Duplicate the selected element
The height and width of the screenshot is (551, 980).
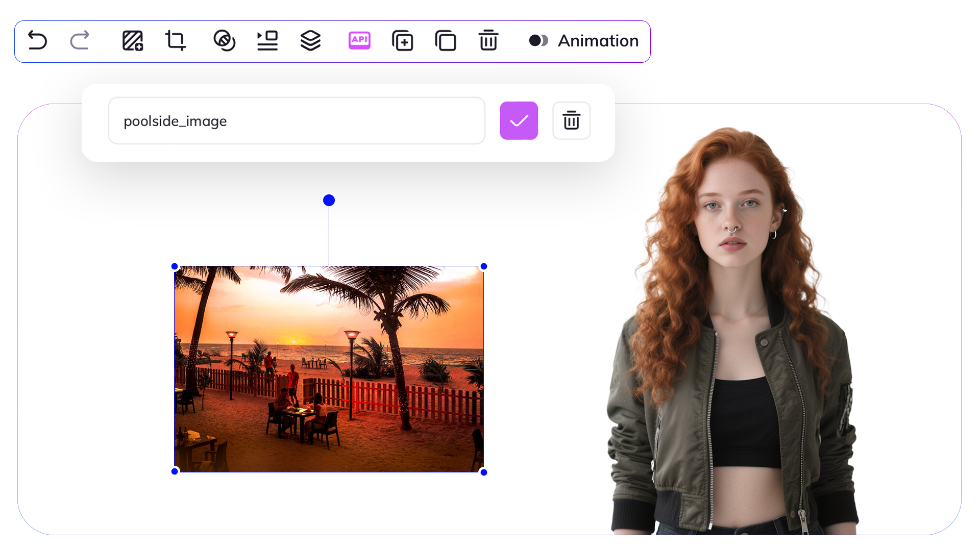(403, 41)
